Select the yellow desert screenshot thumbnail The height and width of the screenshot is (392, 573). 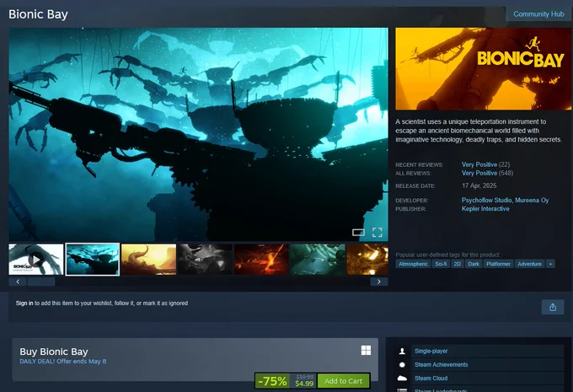click(x=149, y=260)
